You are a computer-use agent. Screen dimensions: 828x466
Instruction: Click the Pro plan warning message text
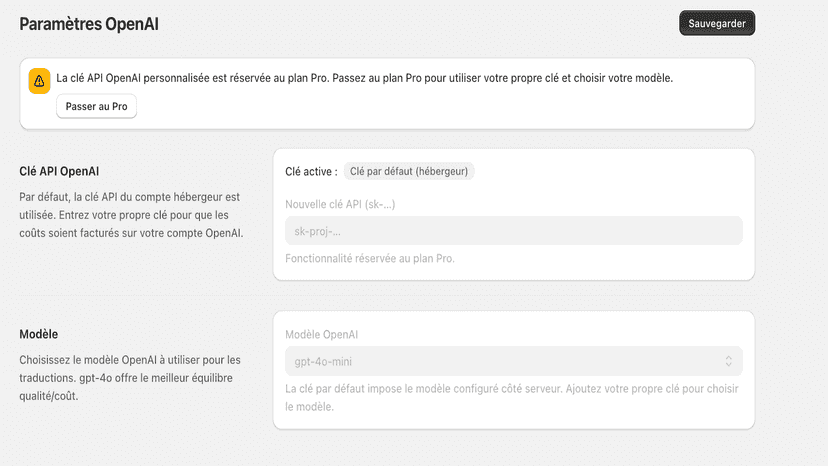tap(364, 78)
